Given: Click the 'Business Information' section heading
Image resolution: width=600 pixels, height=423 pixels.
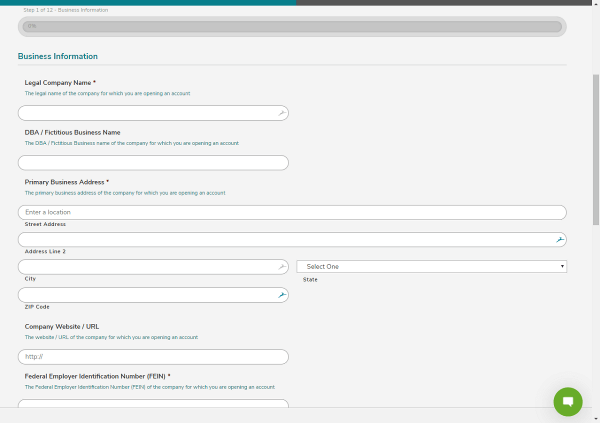Looking at the screenshot, I should (x=58, y=57).
